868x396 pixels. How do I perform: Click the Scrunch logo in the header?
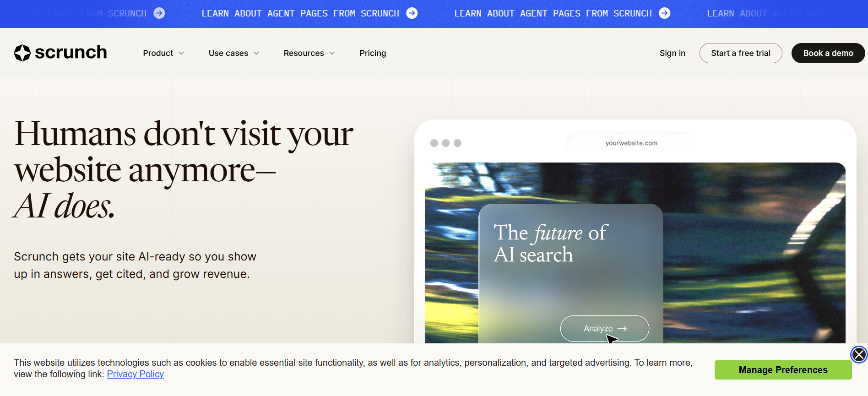pyautogui.click(x=60, y=53)
